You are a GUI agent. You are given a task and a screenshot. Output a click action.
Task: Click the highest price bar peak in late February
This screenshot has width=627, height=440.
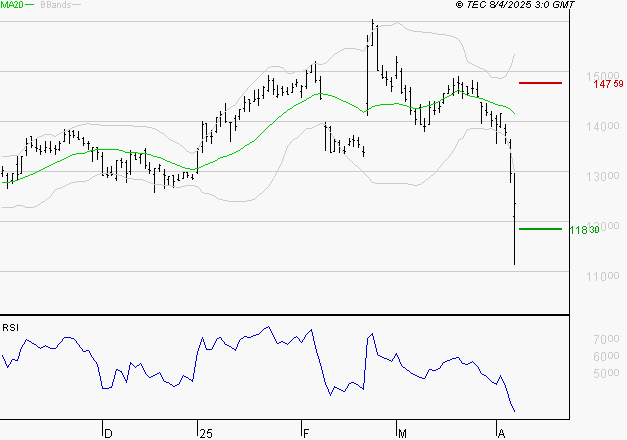click(x=373, y=20)
